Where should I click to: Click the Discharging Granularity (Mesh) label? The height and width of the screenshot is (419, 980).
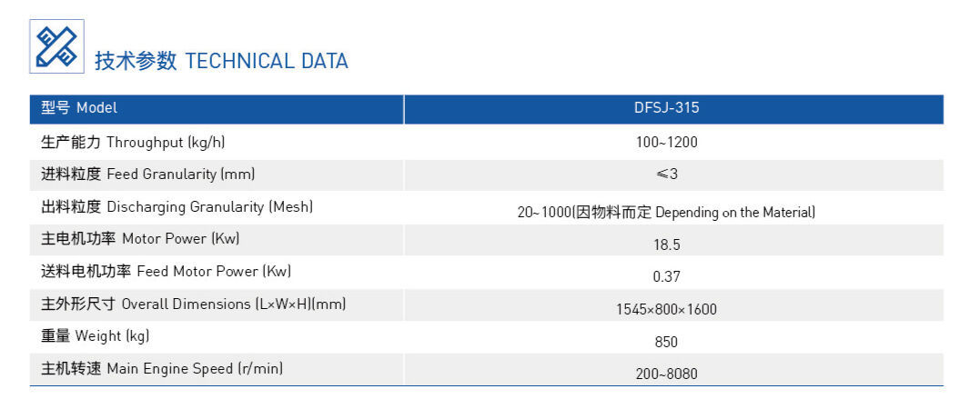pyautogui.click(x=177, y=206)
